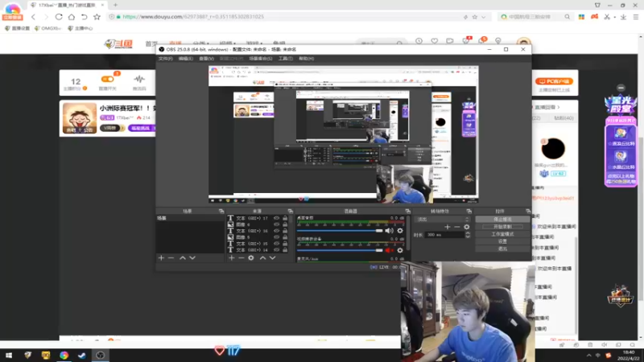Click 开始录制 to start recording
644x362 pixels.
502,227
